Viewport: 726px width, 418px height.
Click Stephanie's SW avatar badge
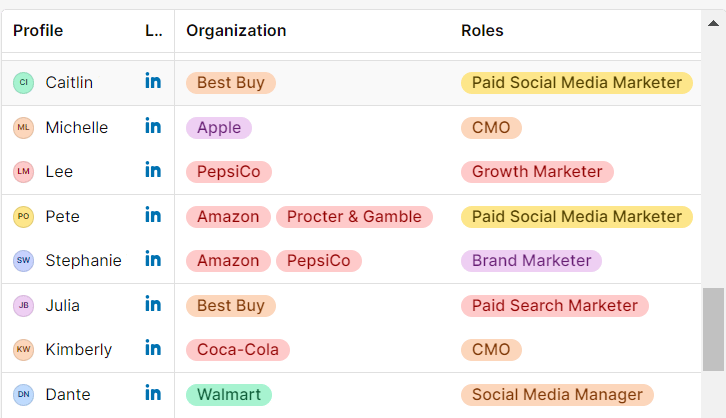click(x=24, y=261)
